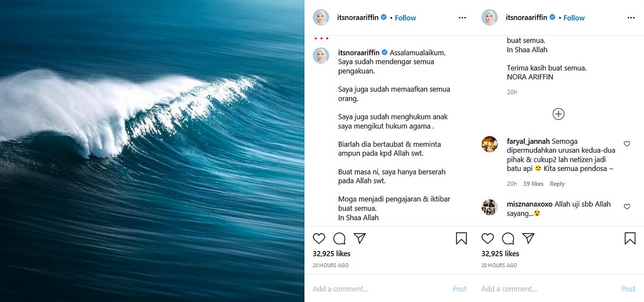This screenshot has width=644, height=302.
Task: Reply to faryal_jannah's comment
Action: tap(557, 184)
